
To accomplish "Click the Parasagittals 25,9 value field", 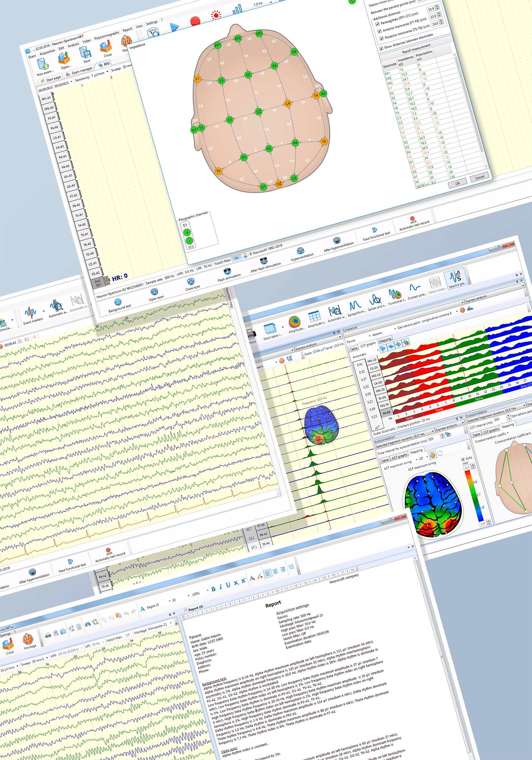I will pos(431,10).
